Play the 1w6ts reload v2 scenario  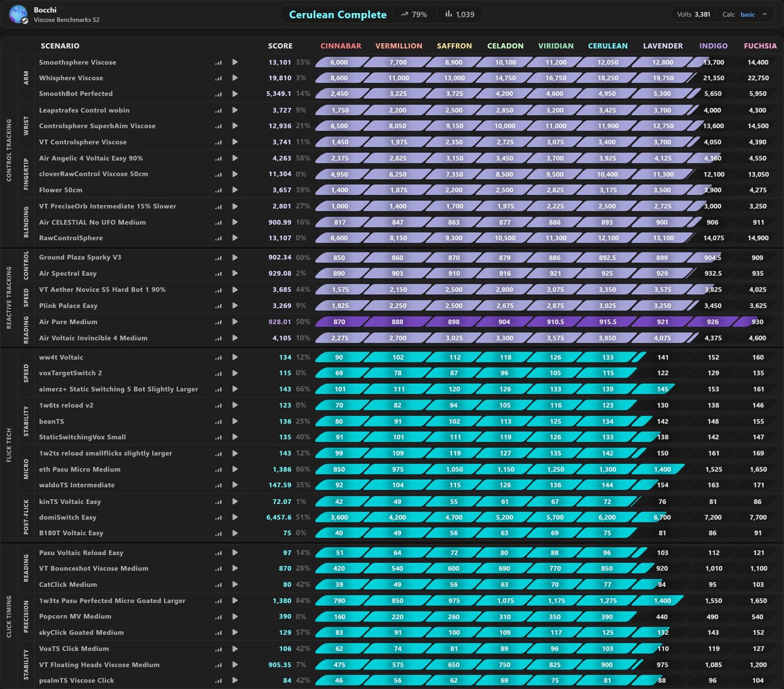235,406
